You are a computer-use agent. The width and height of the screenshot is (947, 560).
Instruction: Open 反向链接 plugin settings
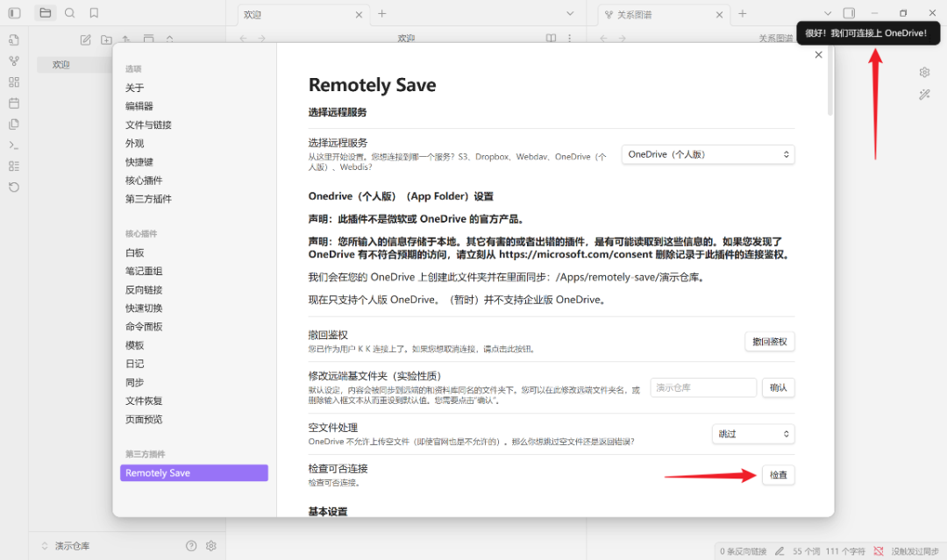point(144,290)
